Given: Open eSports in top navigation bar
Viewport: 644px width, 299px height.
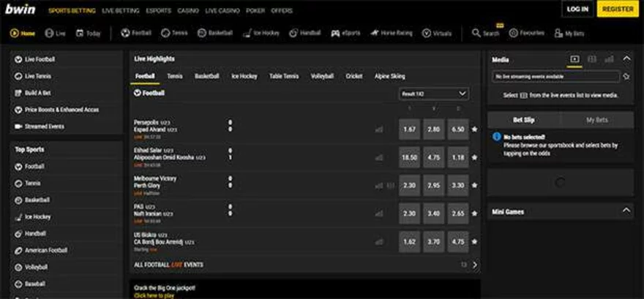Looking at the screenshot, I should pyautogui.click(x=346, y=34).
